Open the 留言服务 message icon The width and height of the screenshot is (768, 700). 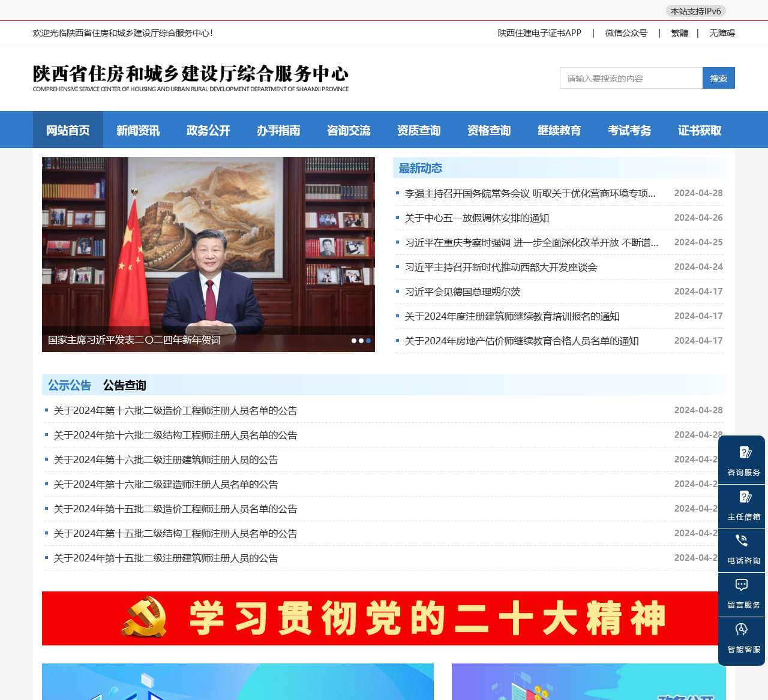[742, 594]
